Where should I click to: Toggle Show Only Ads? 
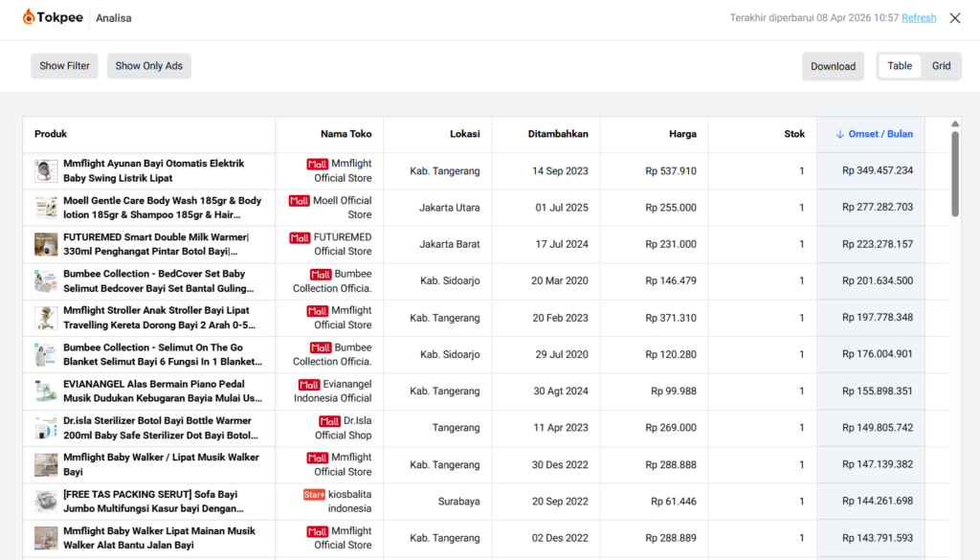148,66
